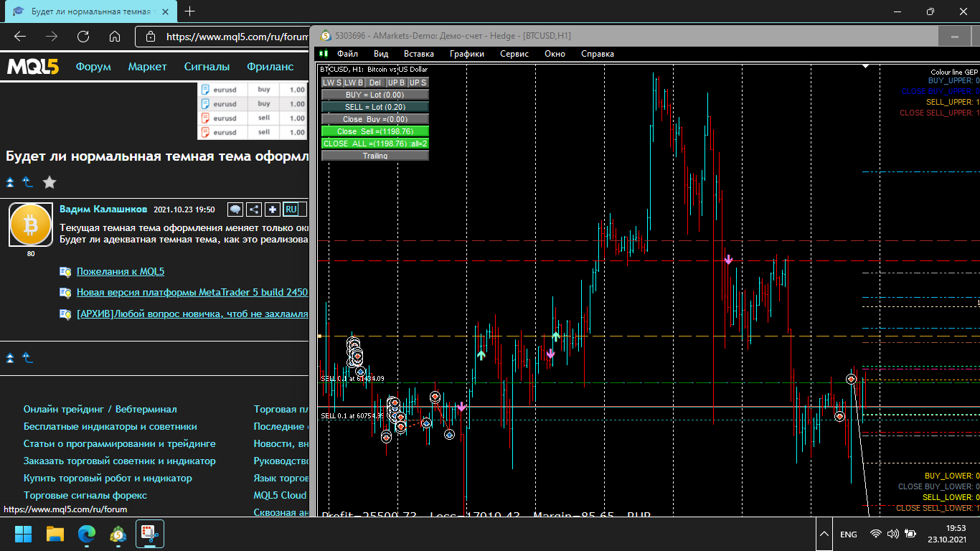The width and height of the screenshot is (980, 551).
Task: Click the LW S button on chart panel
Action: tap(332, 83)
